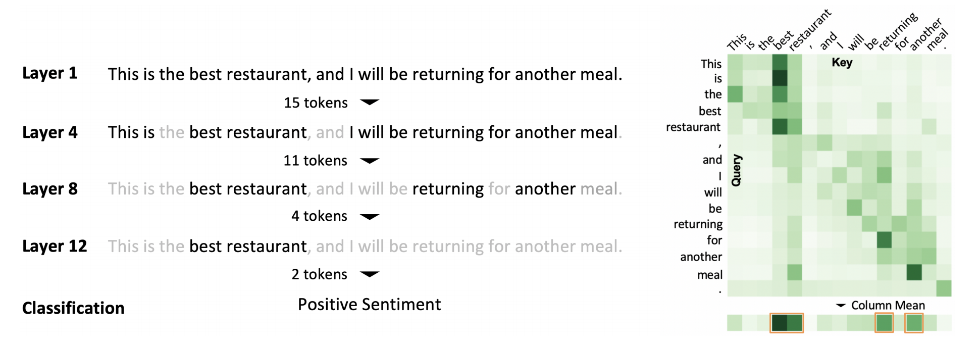The height and width of the screenshot is (343, 980).
Task: Click the dark heatmap cell in 'is' query row
Action: (780, 78)
